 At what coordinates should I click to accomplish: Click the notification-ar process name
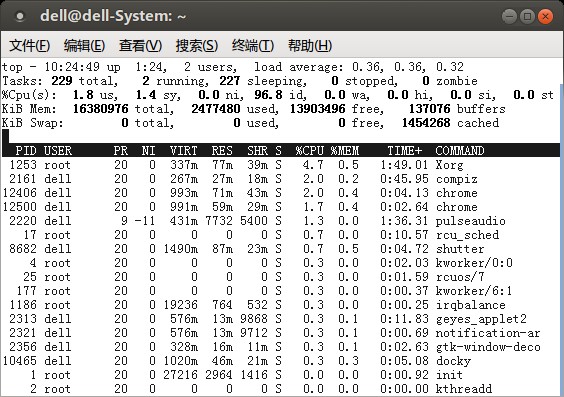click(488, 333)
